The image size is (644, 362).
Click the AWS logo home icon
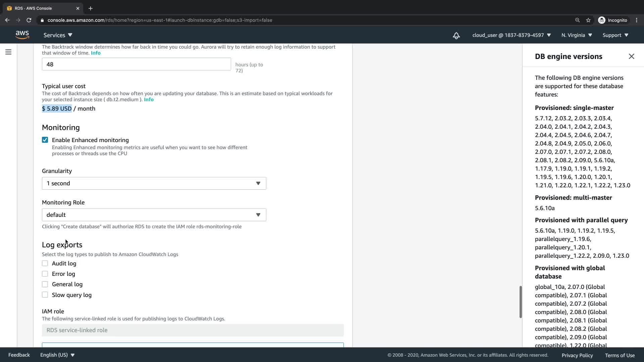click(x=22, y=35)
